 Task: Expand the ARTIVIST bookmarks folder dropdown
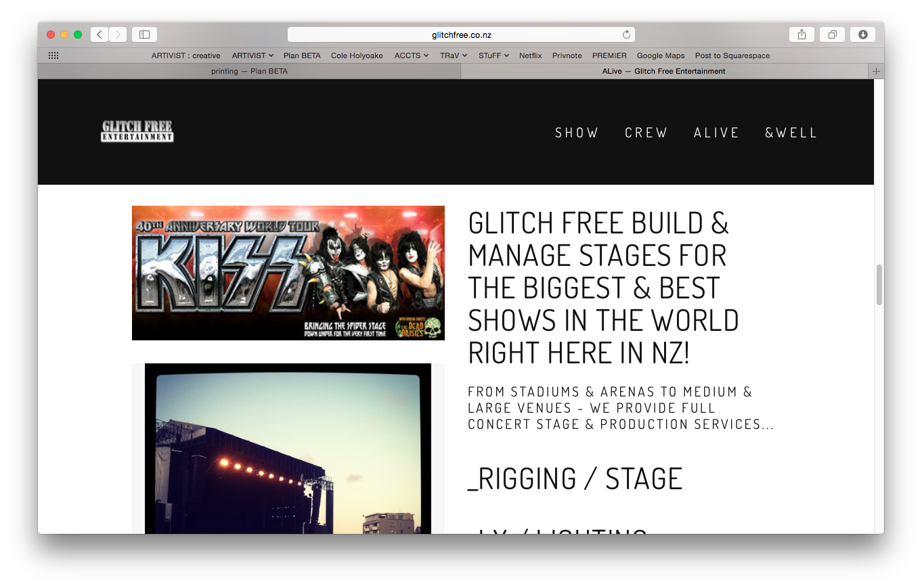(x=253, y=55)
